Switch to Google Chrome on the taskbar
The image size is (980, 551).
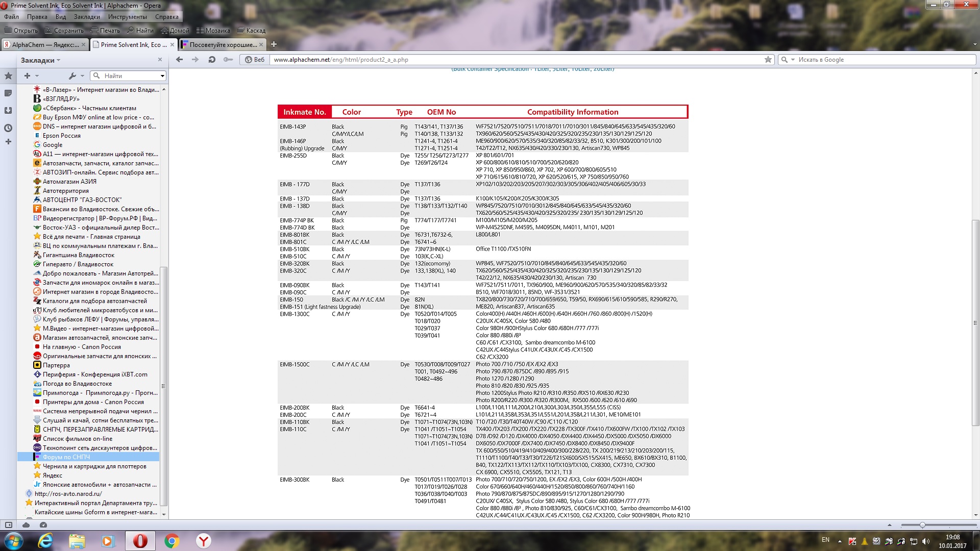(172, 541)
